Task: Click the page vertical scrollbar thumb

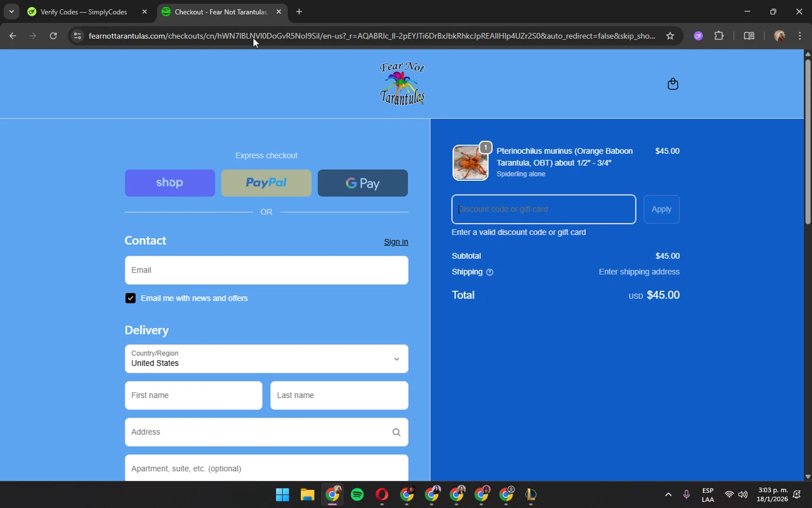Action: (x=808, y=141)
